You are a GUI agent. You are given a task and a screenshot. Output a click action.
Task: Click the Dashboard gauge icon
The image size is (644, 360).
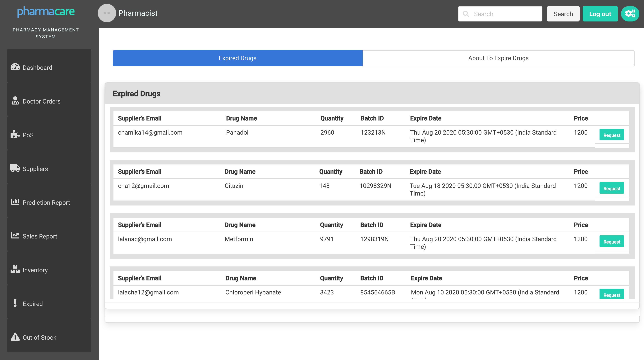(15, 67)
